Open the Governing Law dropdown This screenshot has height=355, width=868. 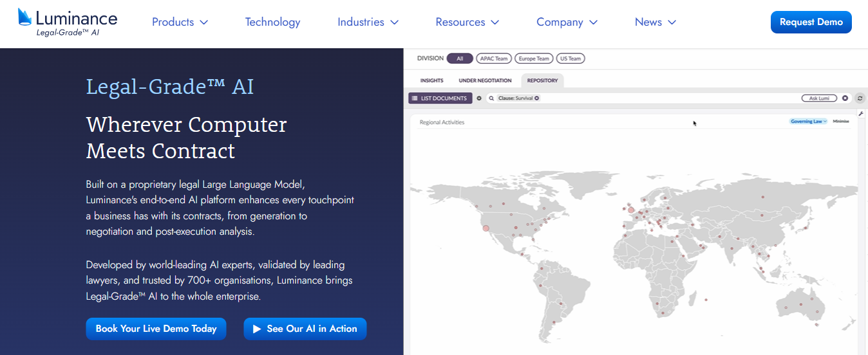coord(809,122)
